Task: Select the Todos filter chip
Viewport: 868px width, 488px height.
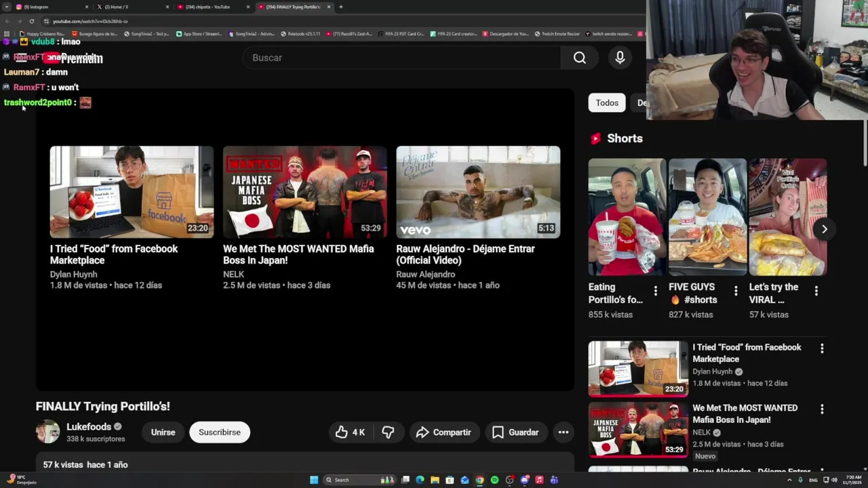Action: (607, 103)
